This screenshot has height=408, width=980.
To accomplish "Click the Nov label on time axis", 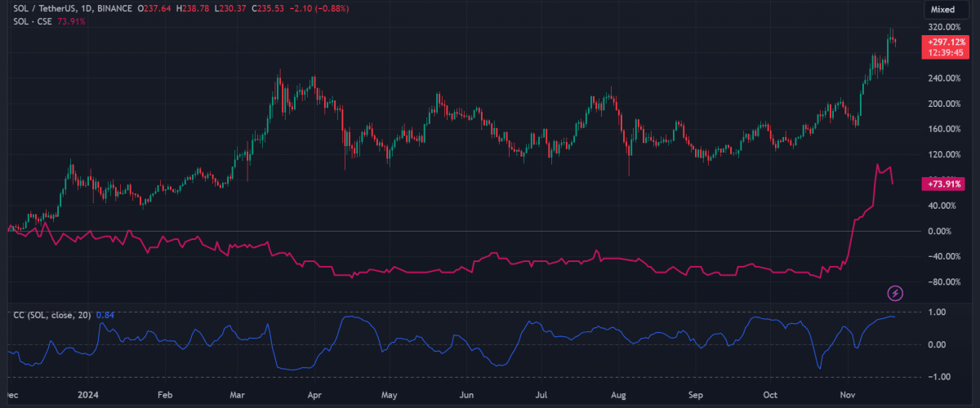I will coord(847,394).
